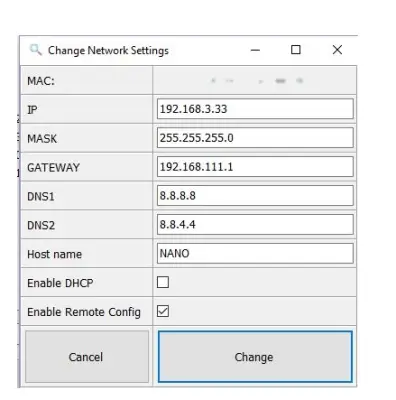Click the Enable DHCP label

[60, 283]
